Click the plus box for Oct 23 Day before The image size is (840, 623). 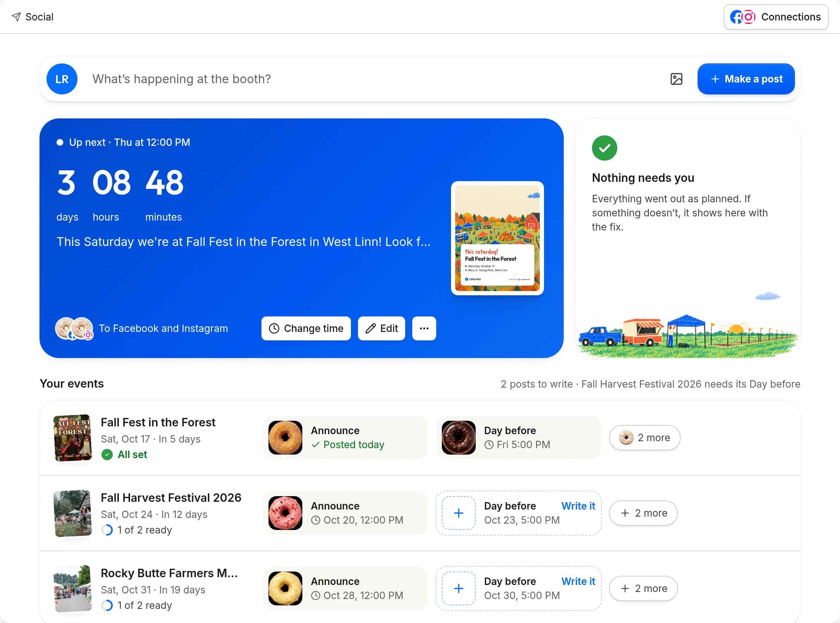[x=458, y=513]
